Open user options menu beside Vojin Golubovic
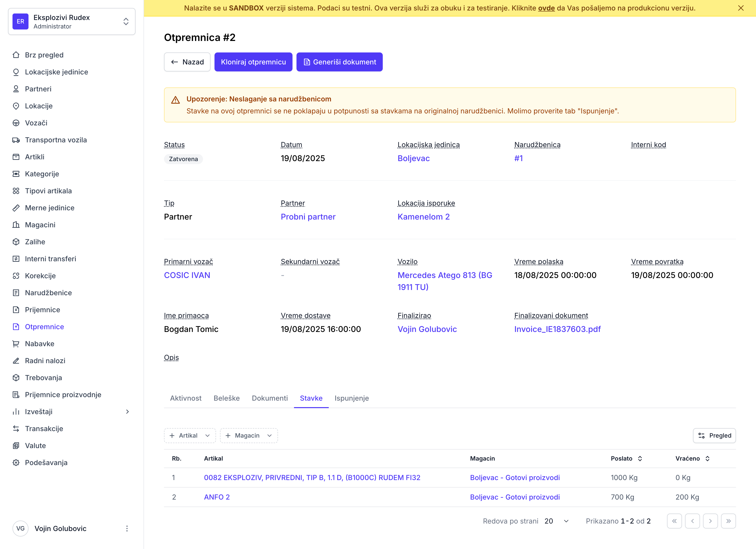This screenshot has height=549, width=756. (127, 528)
